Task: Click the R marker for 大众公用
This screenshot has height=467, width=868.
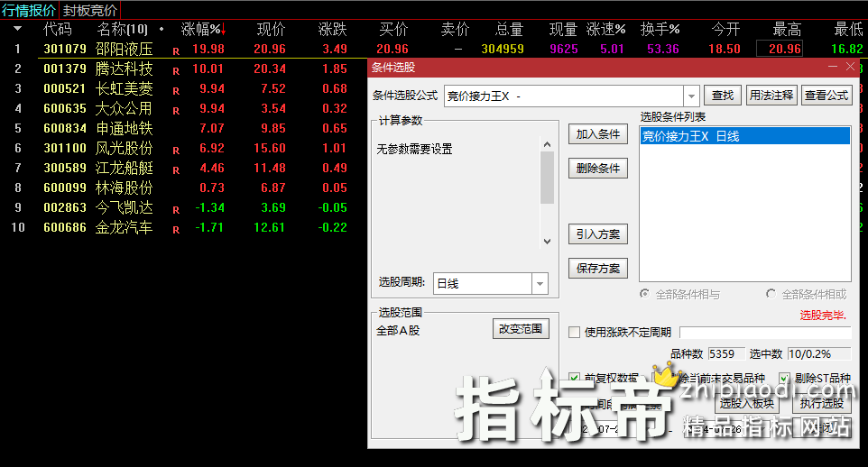Action: [x=176, y=111]
